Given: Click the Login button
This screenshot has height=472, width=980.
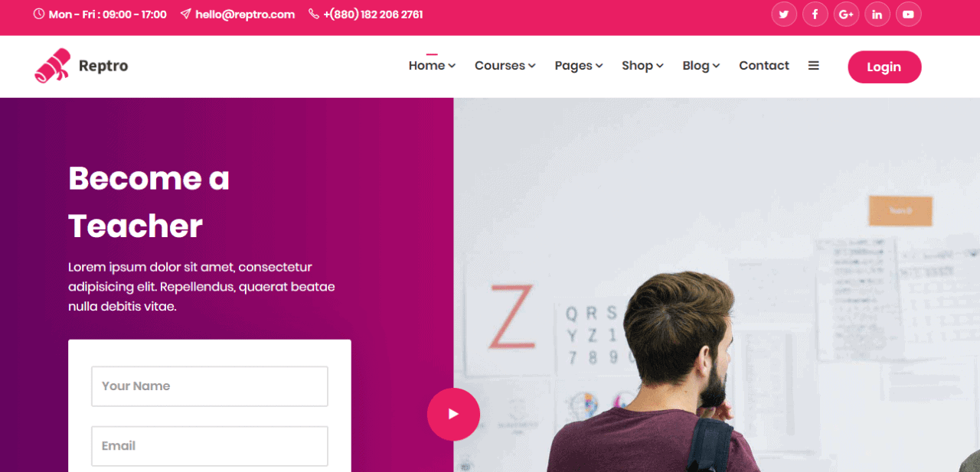Looking at the screenshot, I should (884, 67).
